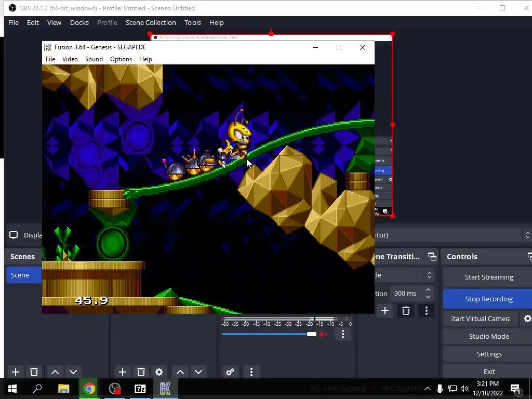532x399 pixels.
Task: Switch to OBS Studio taskbar icon
Action: tap(115, 389)
